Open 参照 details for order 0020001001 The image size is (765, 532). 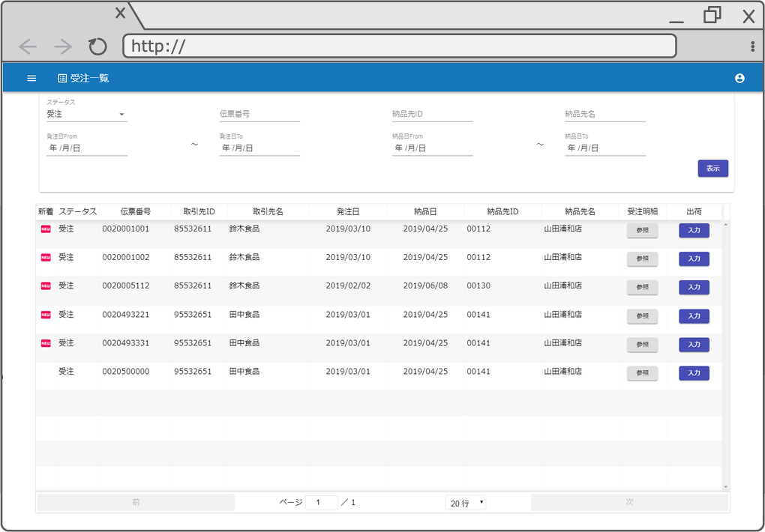pos(642,230)
